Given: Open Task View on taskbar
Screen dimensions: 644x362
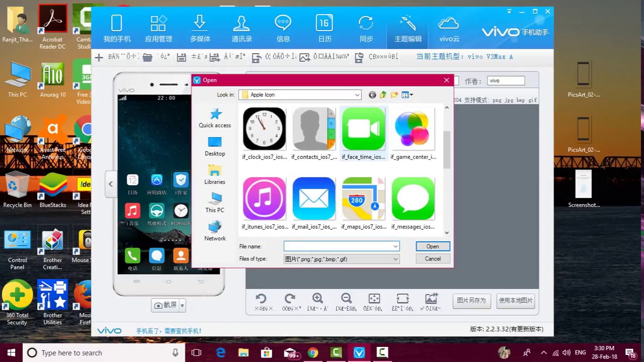Looking at the screenshot, I should (x=197, y=352).
